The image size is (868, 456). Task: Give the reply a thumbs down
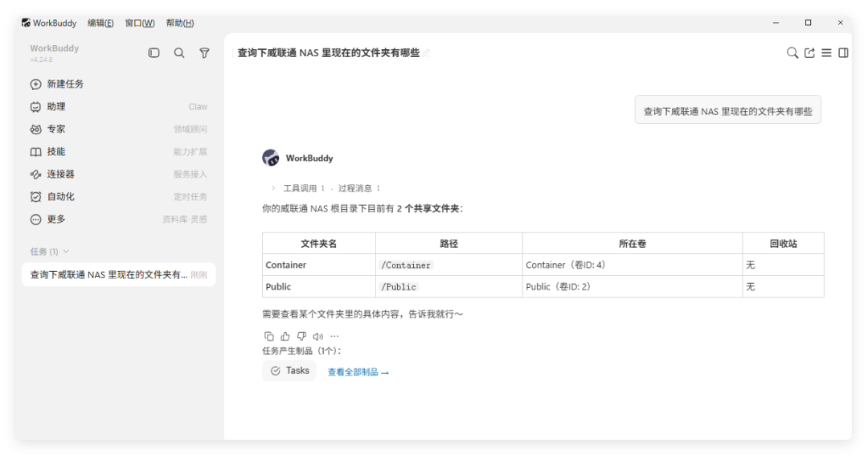301,336
